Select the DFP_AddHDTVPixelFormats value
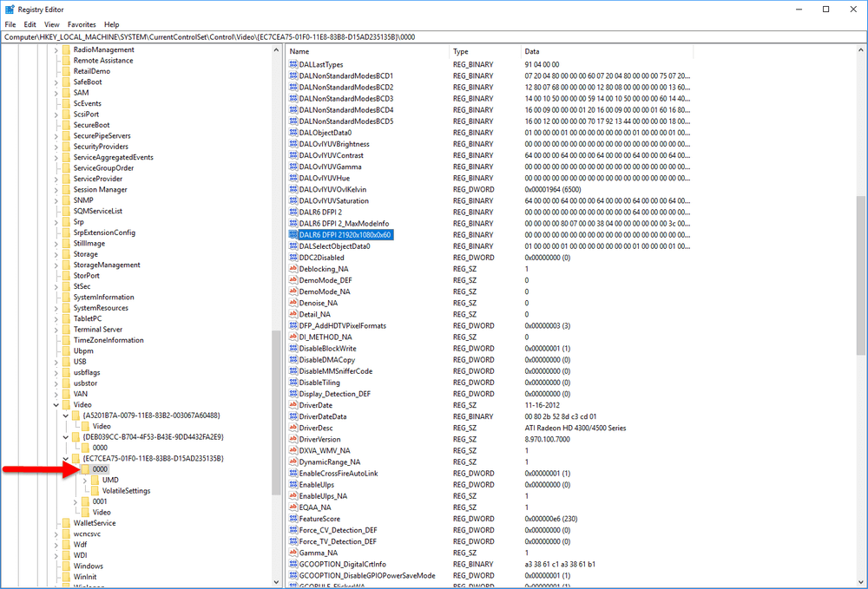 coord(343,326)
